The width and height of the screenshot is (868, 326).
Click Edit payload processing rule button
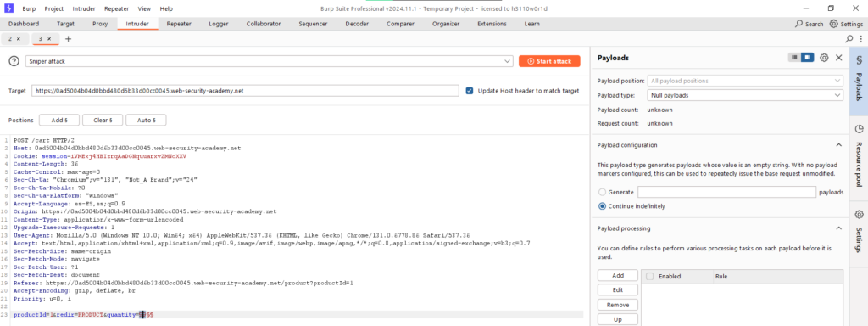[x=618, y=290]
